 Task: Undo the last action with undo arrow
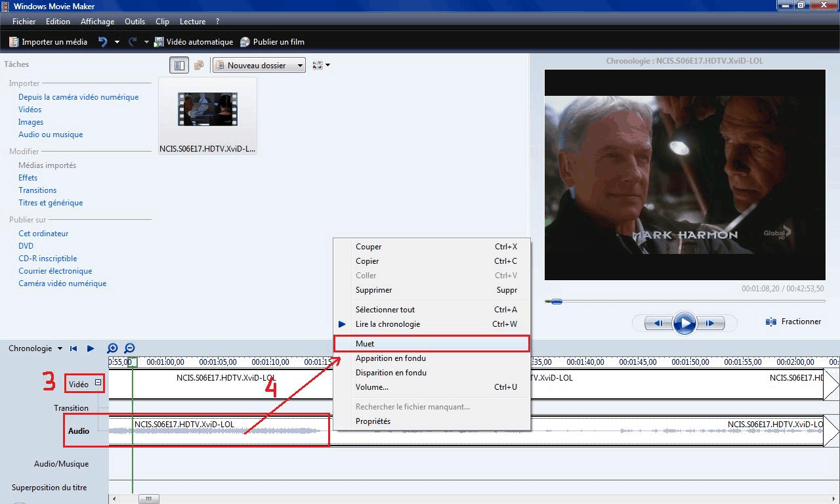102,42
